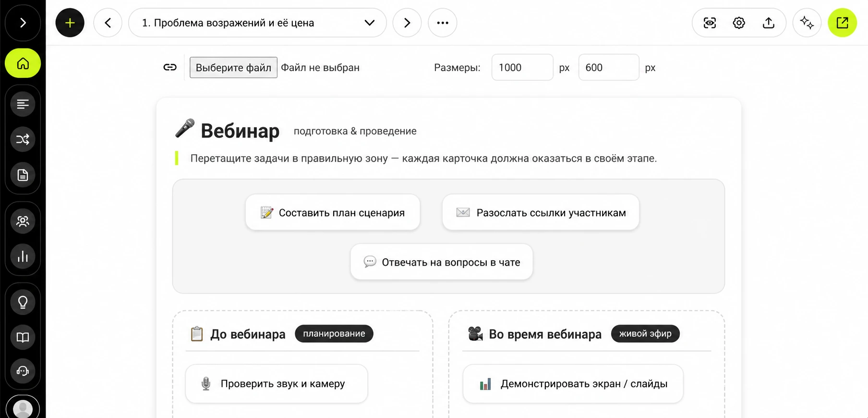Click the "Во время вебинара" zone heading
868x418 pixels.
click(545, 334)
